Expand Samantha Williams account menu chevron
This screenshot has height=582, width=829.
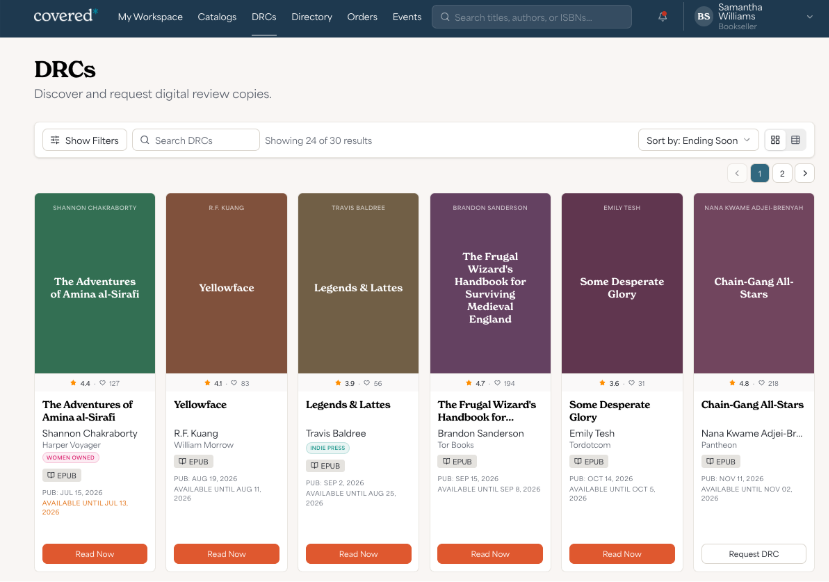coord(809,17)
